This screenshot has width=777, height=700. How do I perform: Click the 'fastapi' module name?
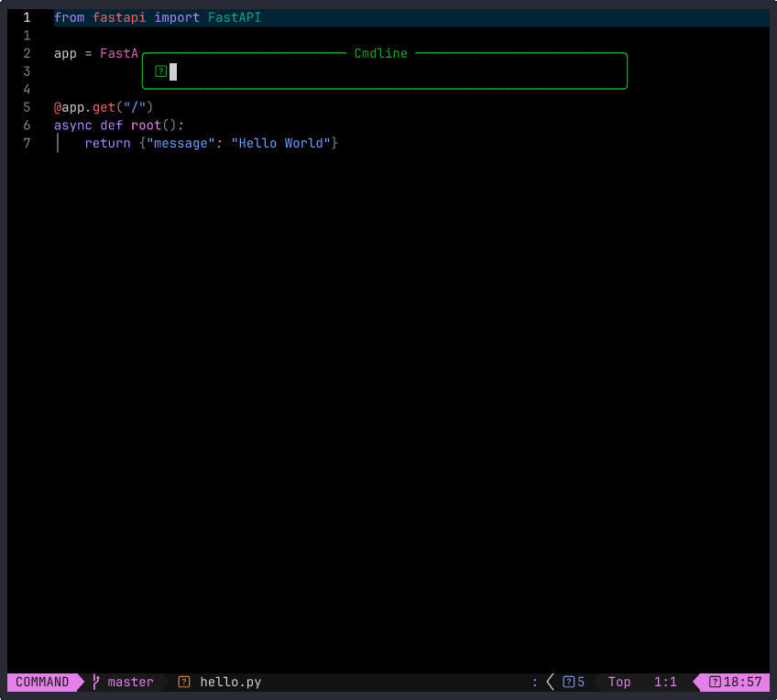[119, 17]
